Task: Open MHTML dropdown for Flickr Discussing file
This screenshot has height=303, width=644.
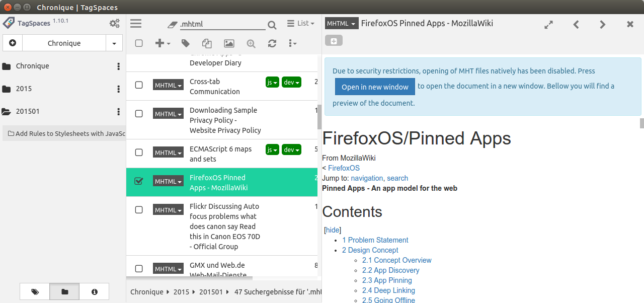Action: click(x=168, y=210)
